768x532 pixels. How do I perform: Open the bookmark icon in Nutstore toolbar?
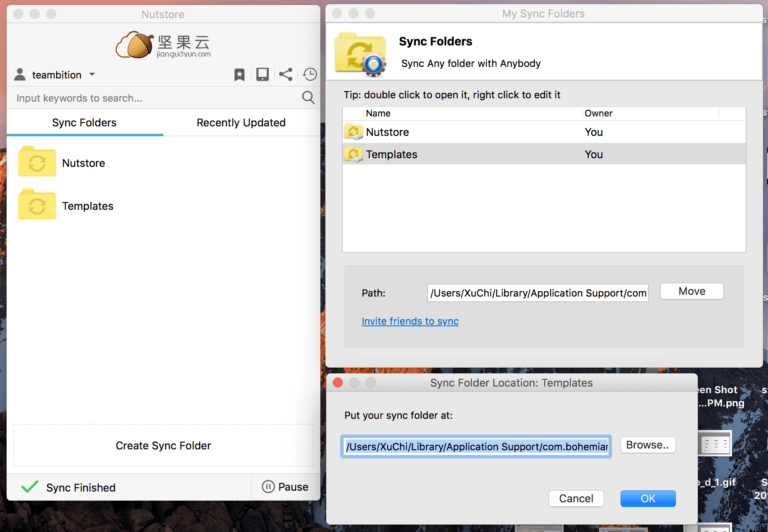click(239, 75)
